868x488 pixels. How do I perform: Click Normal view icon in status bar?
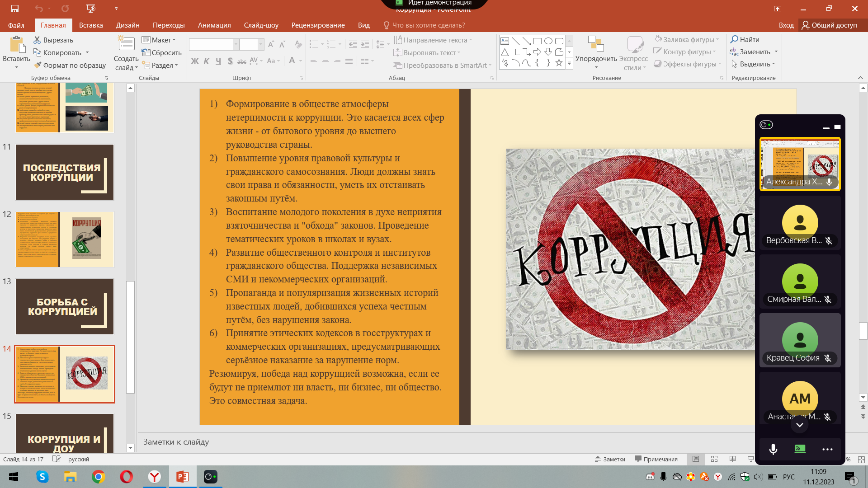pos(696,459)
